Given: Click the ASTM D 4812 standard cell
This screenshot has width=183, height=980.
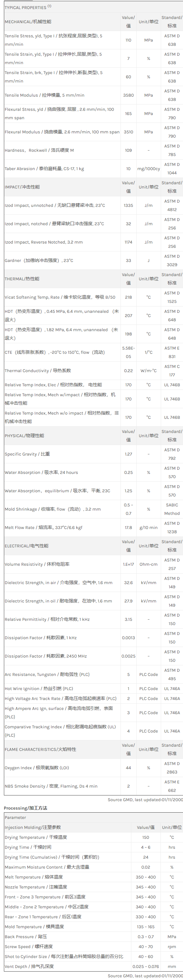Looking at the screenshot, I should 172,205.
